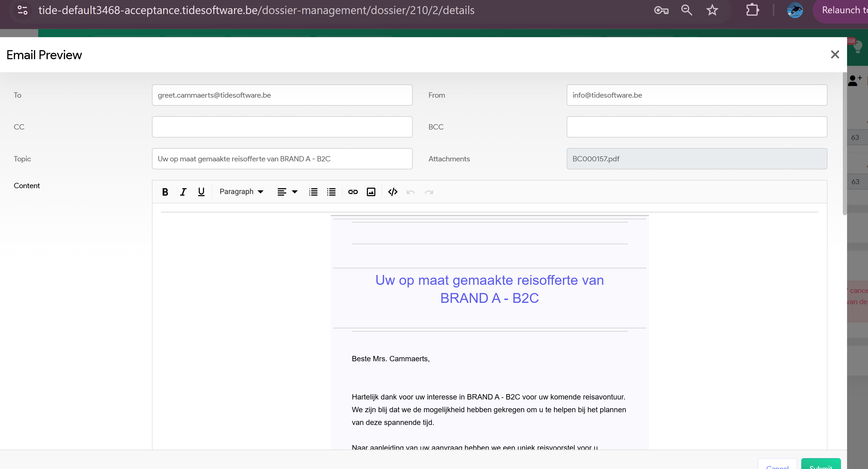868x469 pixels.
Task: Insert an image into the email
Action: click(371, 192)
